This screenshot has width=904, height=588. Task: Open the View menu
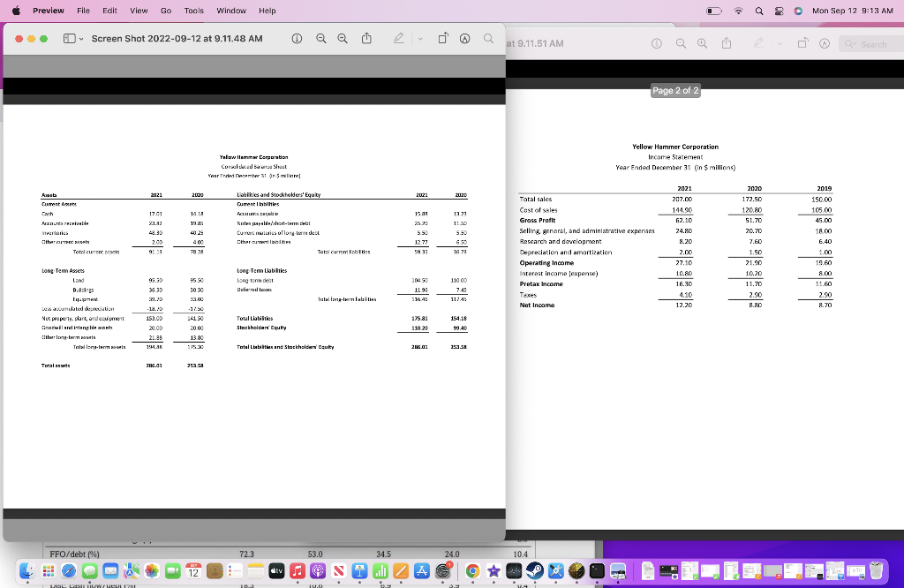click(139, 11)
